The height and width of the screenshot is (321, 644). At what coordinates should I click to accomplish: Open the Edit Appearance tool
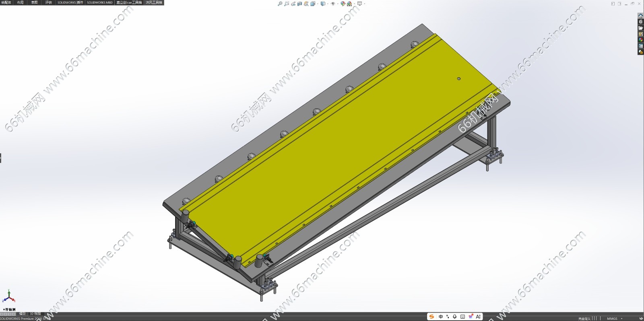tap(343, 4)
